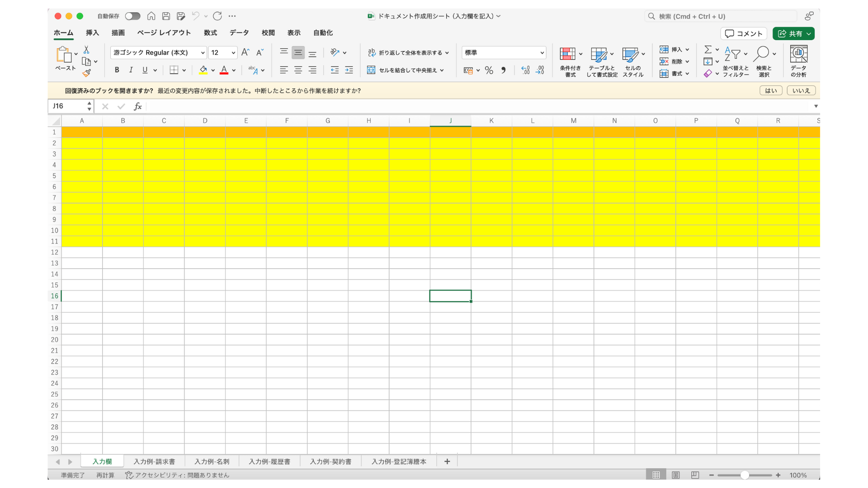
Task: Open the Analyze Data icon
Action: click(x=798, y=55)
